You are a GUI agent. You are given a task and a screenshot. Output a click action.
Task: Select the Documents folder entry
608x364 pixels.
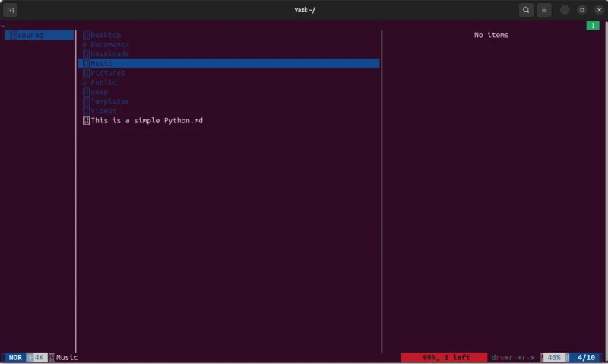click(109, 45)
